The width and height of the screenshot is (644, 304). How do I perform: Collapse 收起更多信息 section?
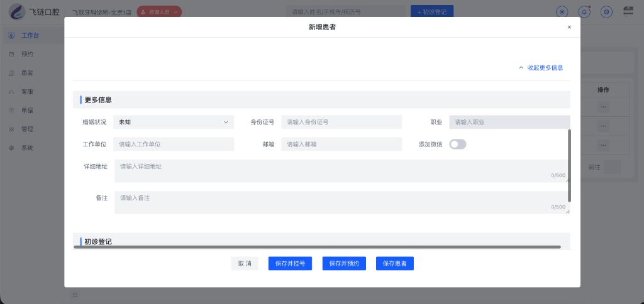(x=541, y=68)
